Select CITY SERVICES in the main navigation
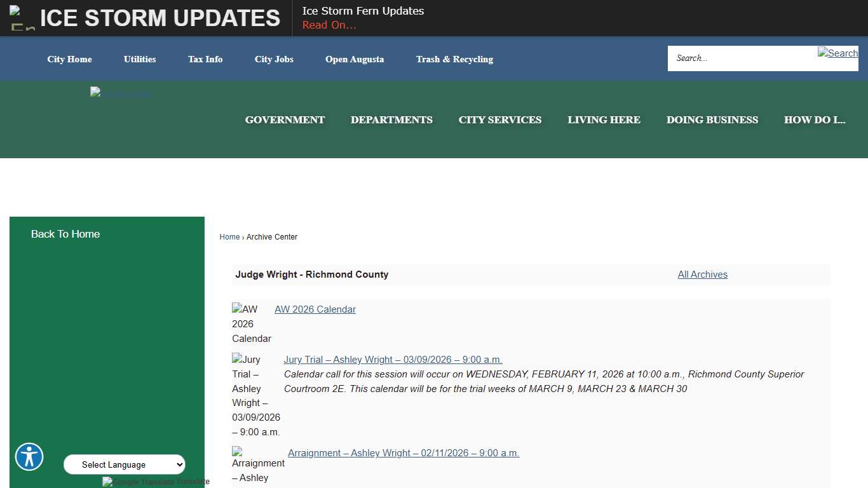 (500, 119)
